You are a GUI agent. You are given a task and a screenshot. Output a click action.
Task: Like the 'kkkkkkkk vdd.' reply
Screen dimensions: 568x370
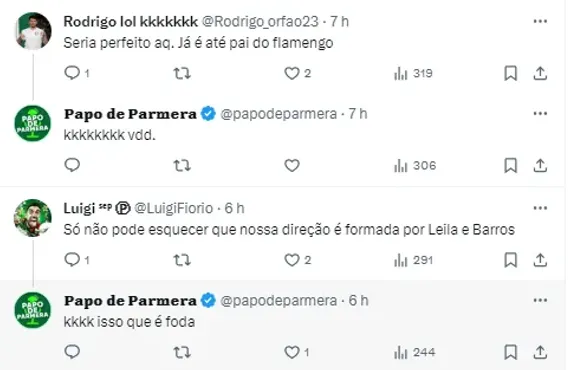coord(292,166)
